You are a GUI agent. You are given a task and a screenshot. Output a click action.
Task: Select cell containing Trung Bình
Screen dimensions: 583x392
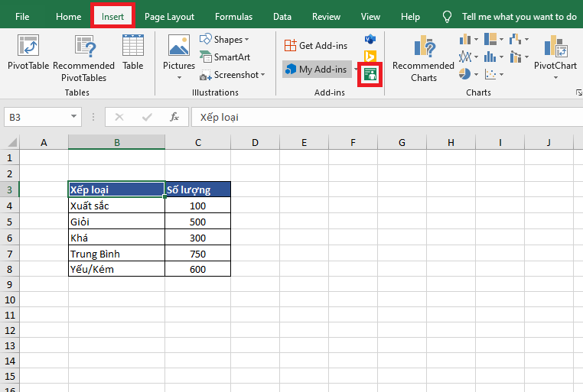(116, 254)
